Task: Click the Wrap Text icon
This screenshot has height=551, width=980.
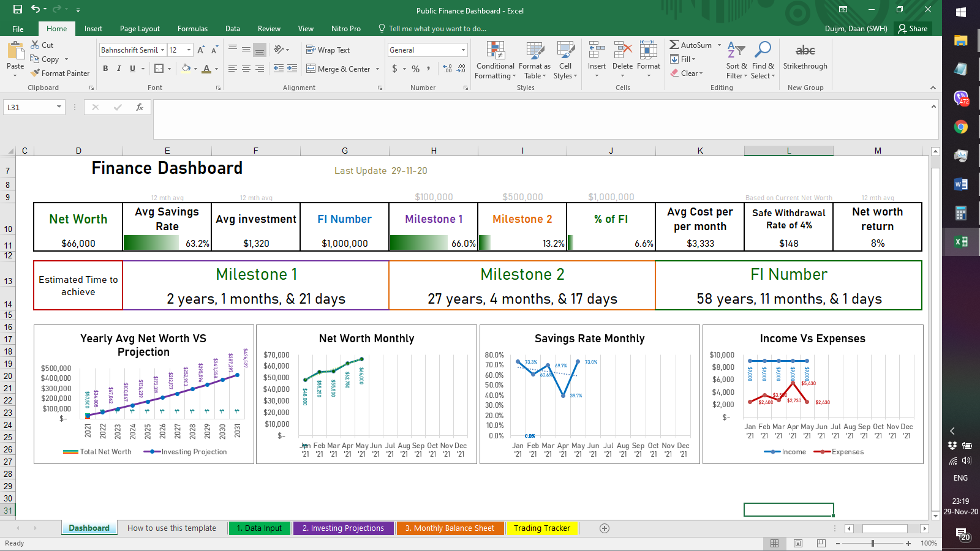Action: pos(311,50)
